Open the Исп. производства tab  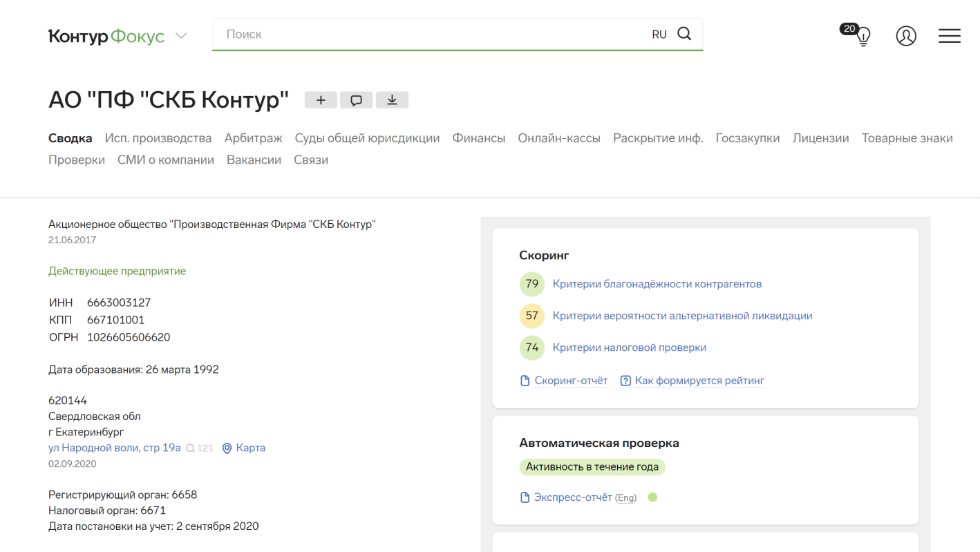click(x=158, y=138)
